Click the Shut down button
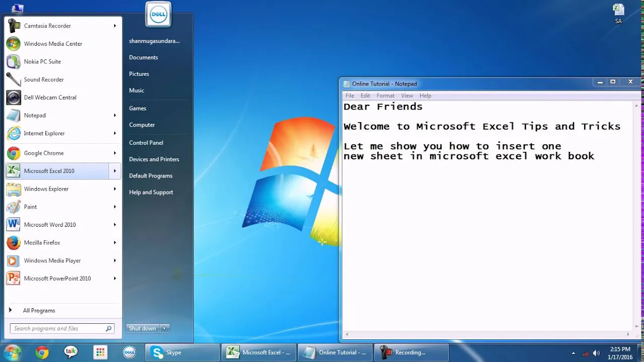644x362 pixels. pos(143,328)
